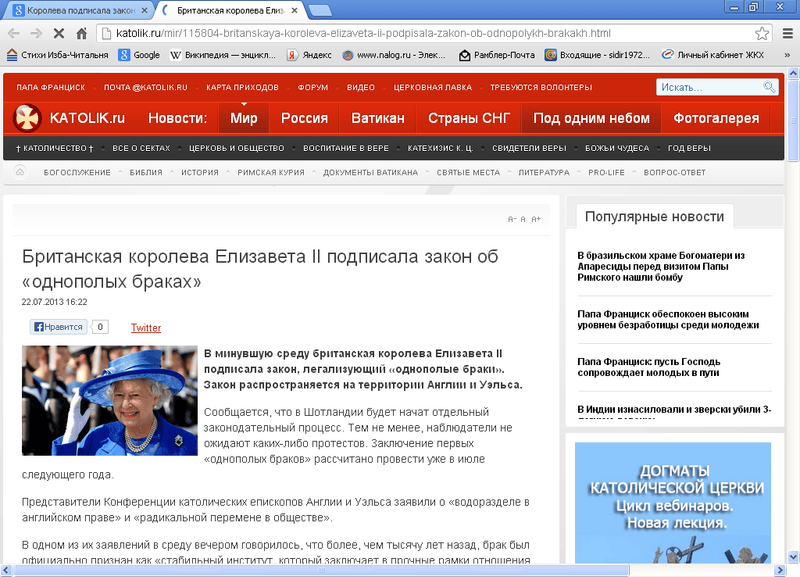Open Все о сектах menu item
This screenshot has width=800, height=577.
pos(141,148)
